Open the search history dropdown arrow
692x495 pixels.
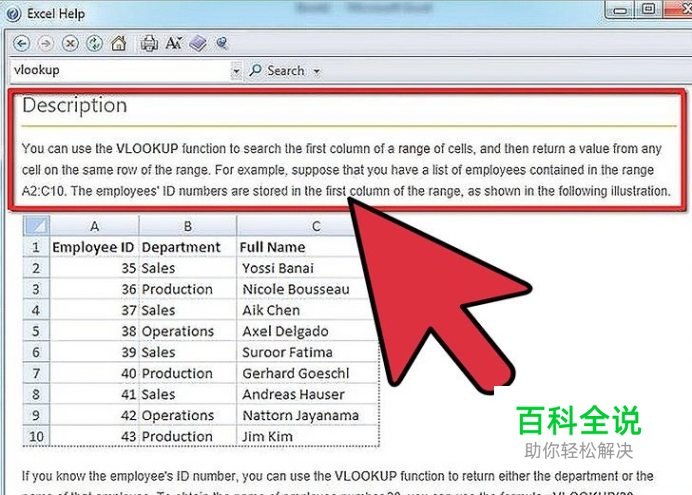[x=236, y=71]
